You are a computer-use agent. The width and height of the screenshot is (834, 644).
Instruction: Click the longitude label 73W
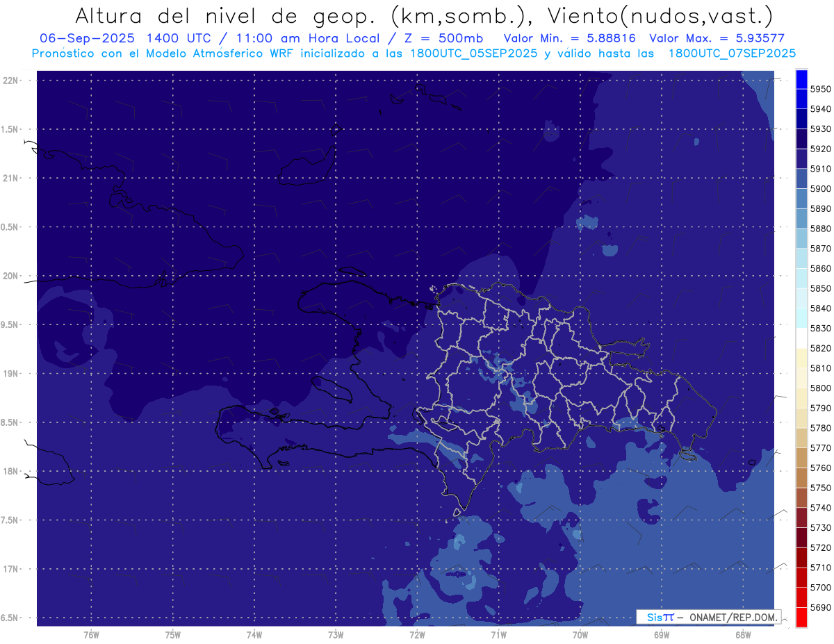coord(336,635)
